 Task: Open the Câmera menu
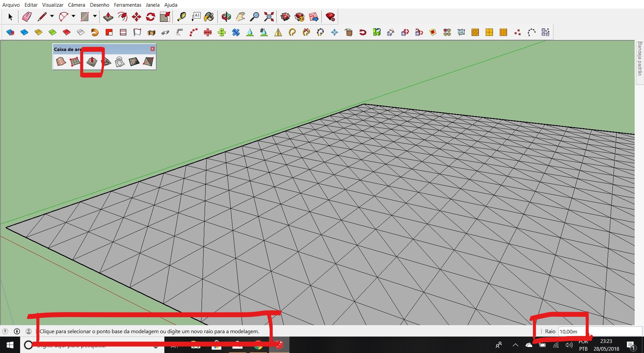[76, 5]
